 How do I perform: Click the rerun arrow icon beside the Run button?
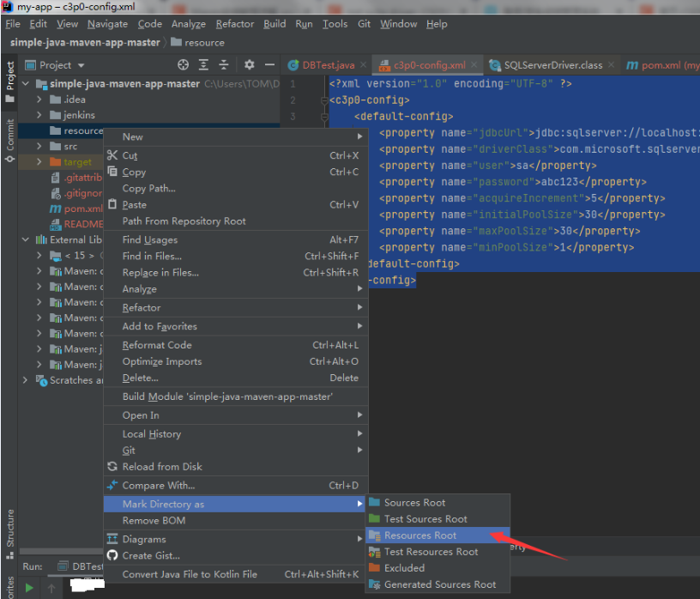coord(51,587)
